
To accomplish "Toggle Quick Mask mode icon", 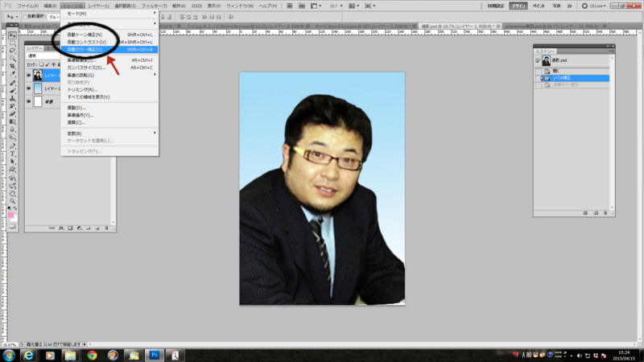I will pyautogui.click(x=12, y=226).
